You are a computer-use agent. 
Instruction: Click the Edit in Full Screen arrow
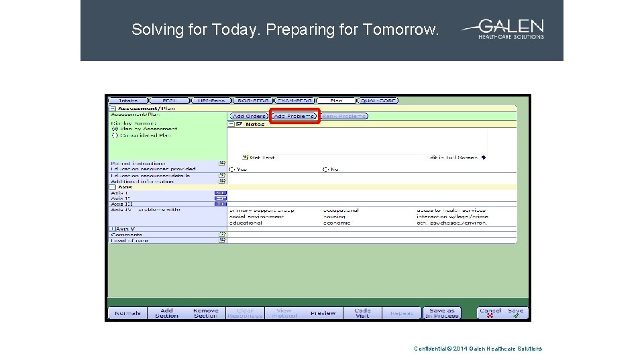click(x=484, y=157)
